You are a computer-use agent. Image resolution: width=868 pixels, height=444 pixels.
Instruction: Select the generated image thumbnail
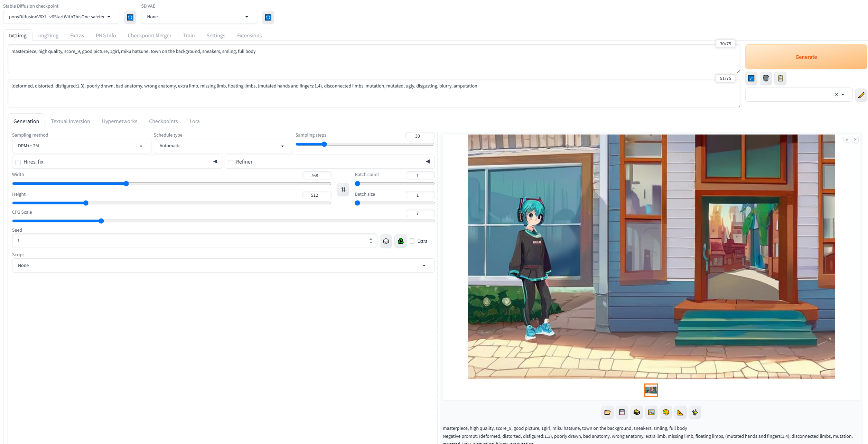coord(651,390)
